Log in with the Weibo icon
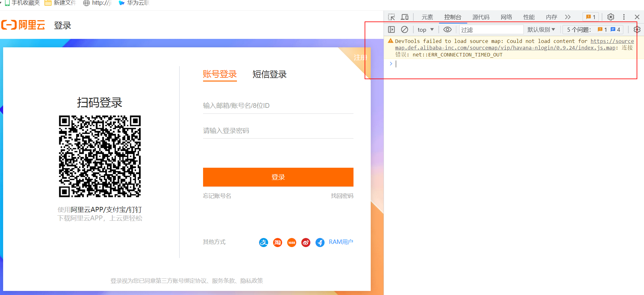644x295 pixels. pos(306,242)
